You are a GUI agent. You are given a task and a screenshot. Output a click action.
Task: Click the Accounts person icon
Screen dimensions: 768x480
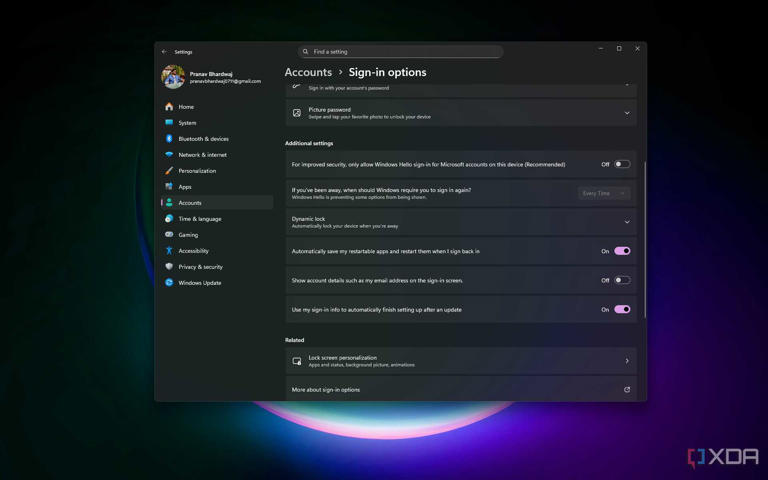pyautogui.click(x=169, y=202)
